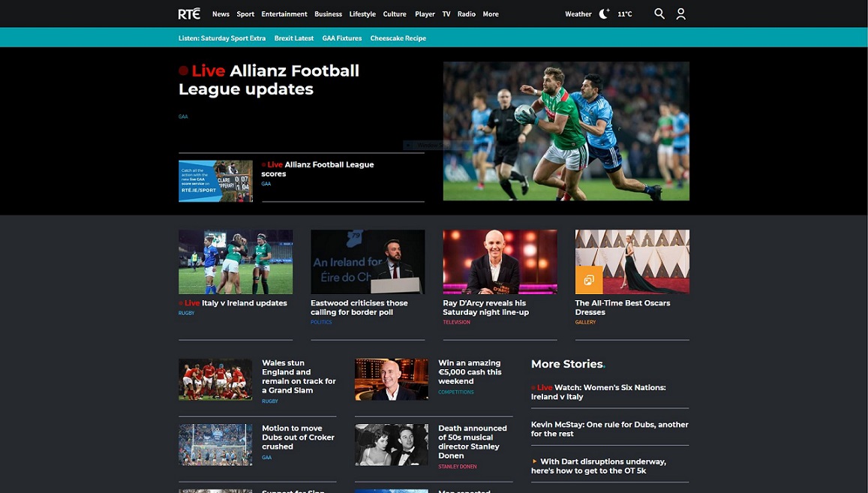Open Wales stun England story headline
868x493 pixels.
299,377
